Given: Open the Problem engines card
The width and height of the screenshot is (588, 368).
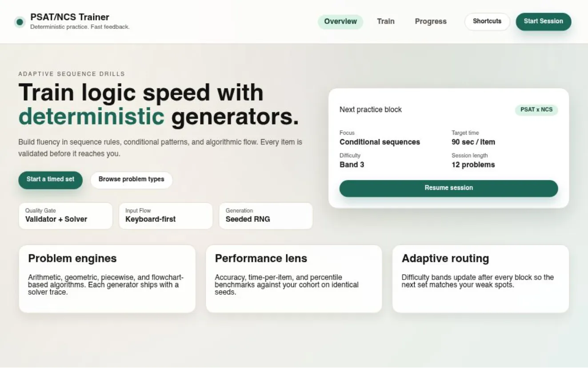Looking at the screenshot, I should click(107, 279).
